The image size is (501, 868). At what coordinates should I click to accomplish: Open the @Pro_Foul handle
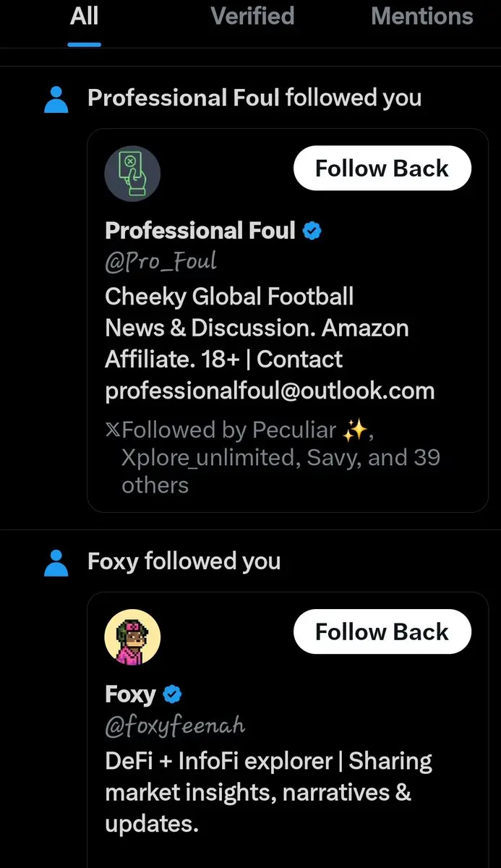(x=160, y=261)
